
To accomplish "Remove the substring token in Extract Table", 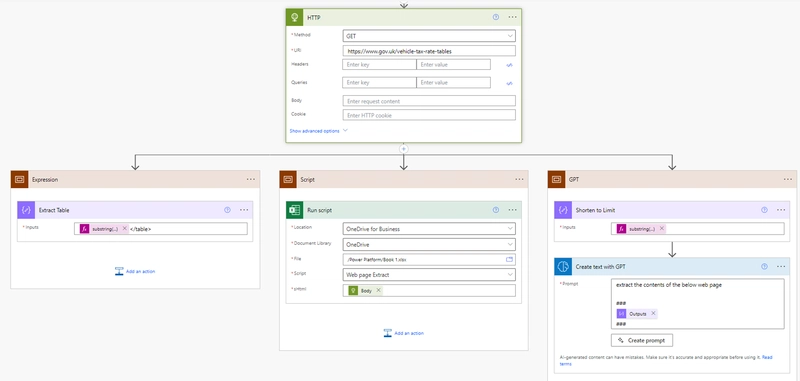I will pos(124,229).
